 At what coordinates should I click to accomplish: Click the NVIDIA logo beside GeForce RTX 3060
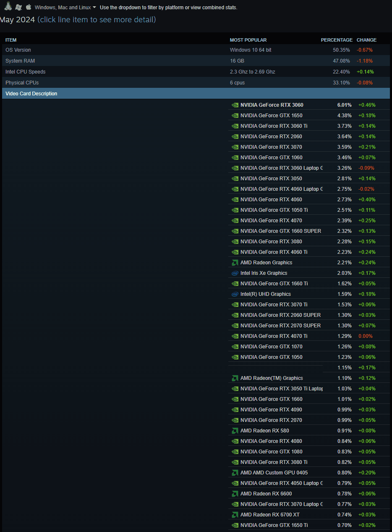235,105
